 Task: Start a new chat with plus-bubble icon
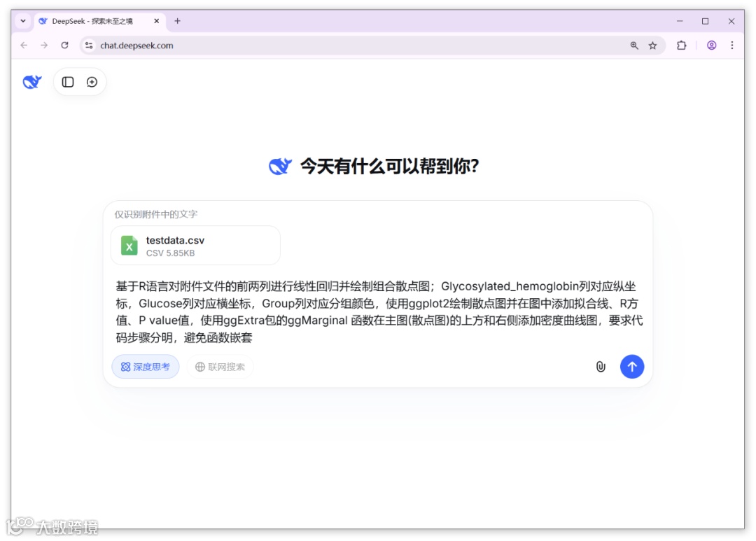click(92, 82)
